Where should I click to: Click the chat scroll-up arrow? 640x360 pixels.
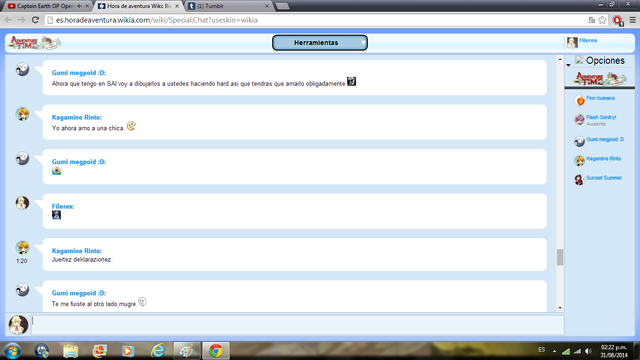[x=560, y=60]
